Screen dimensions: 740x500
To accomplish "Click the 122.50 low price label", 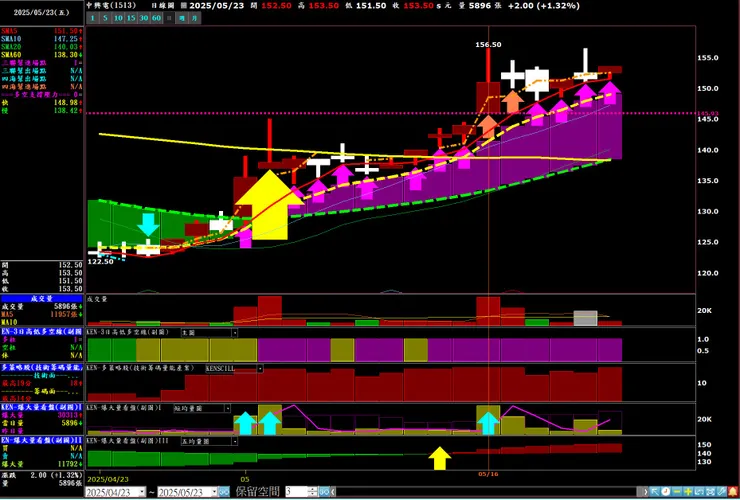I will pos(101,262).
